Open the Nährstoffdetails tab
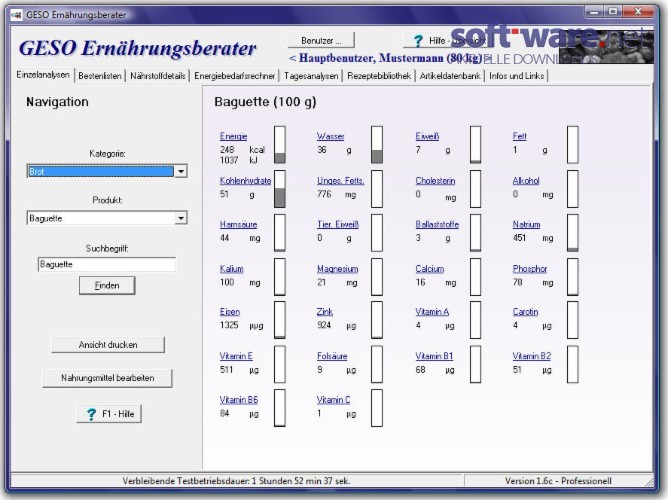Image resolution: width=668 pixels, height=500 pixels. click(158, 76)
